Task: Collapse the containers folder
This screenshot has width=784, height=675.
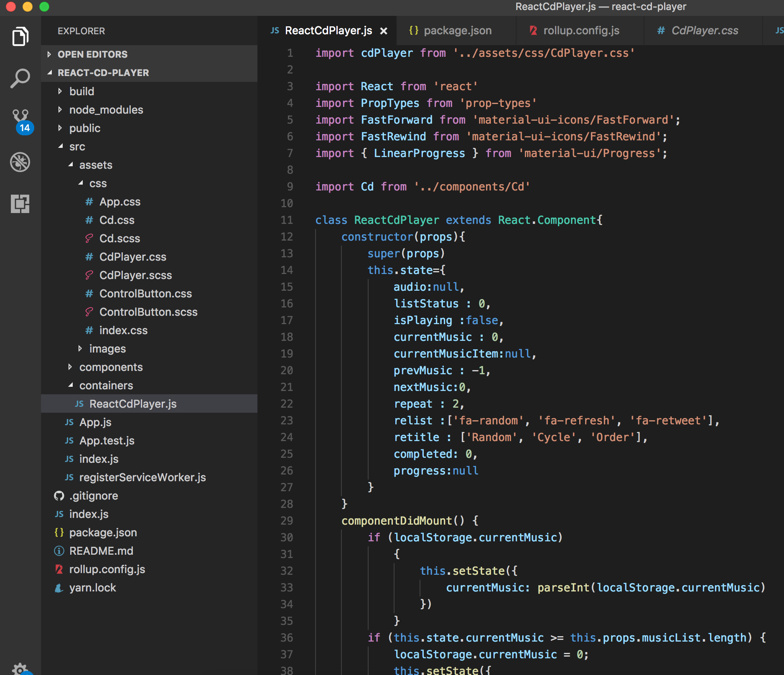Action: pos(106,386)
